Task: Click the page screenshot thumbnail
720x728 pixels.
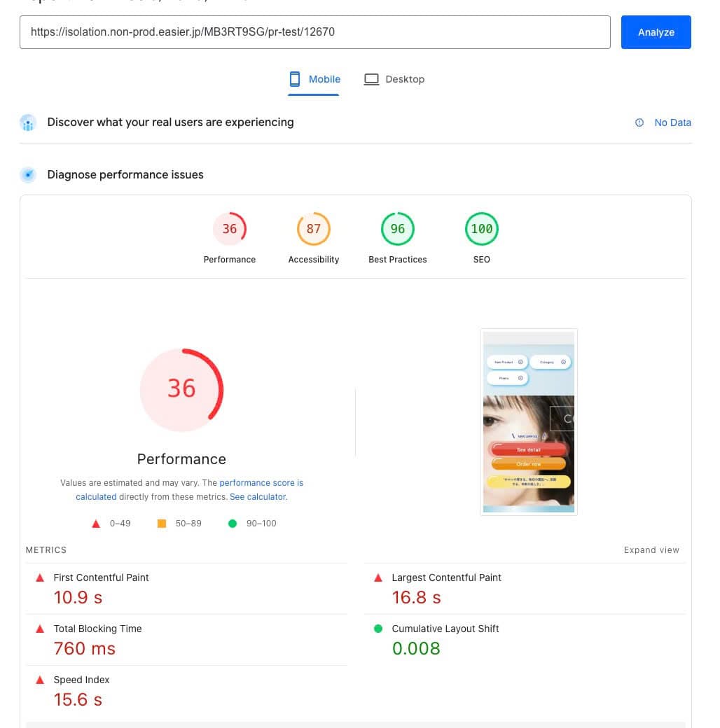Action: point(529,422)
